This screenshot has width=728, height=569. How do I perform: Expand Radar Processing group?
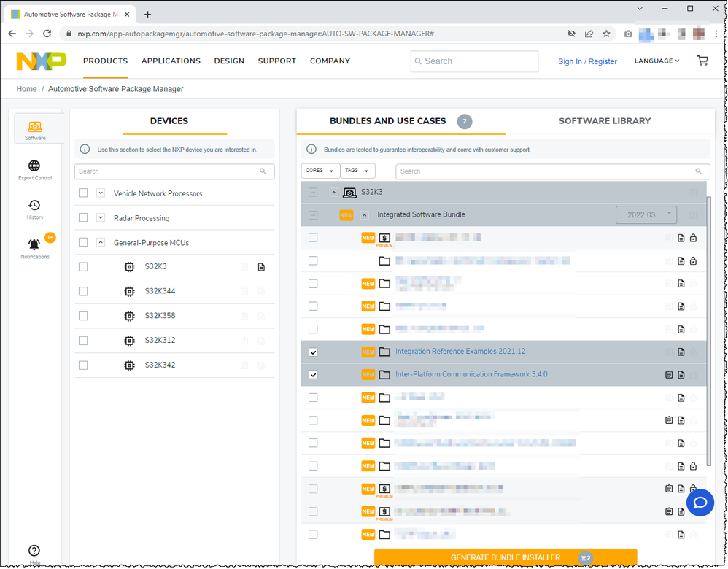point(101,217)
